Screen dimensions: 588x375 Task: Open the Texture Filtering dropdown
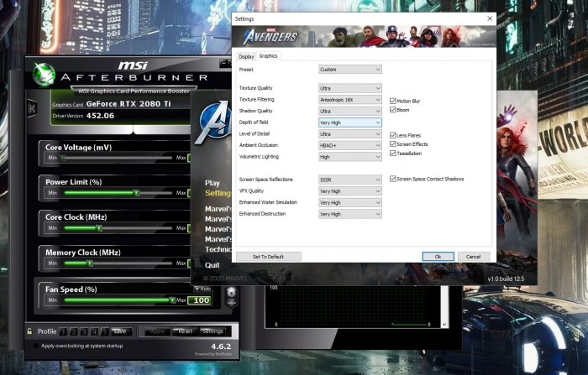point(349,99)
